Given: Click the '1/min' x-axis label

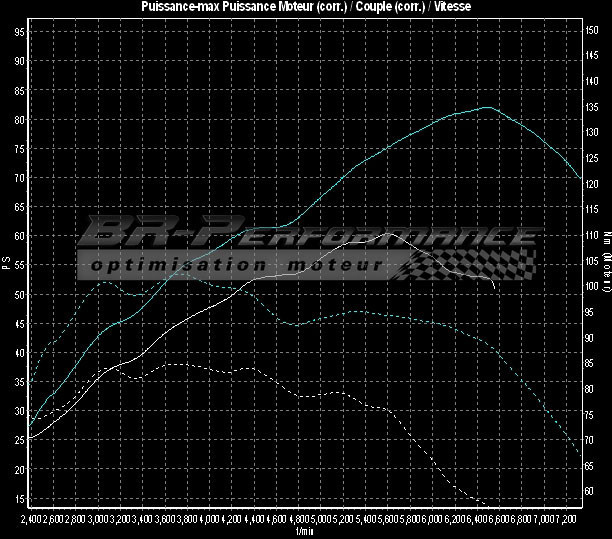Looking at the screenshot, I should pyautogui.click(x=304, y=532).
